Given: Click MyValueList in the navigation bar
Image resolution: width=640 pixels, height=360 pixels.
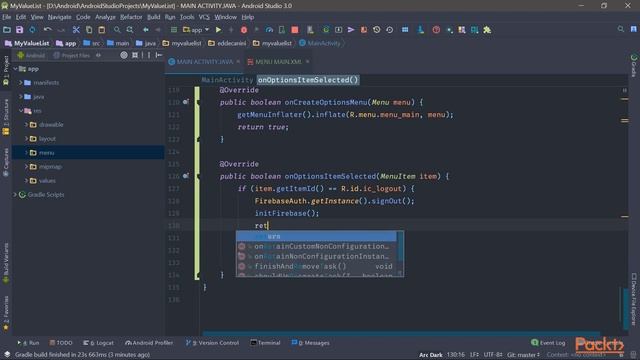Looking at the screenshot, I should (x=27, y=43).
